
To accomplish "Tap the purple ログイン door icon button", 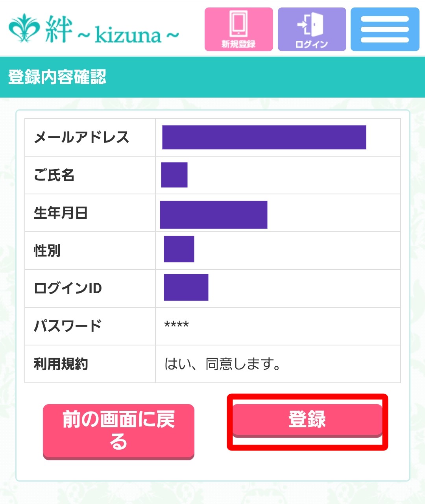I will (x=312, y=30).
